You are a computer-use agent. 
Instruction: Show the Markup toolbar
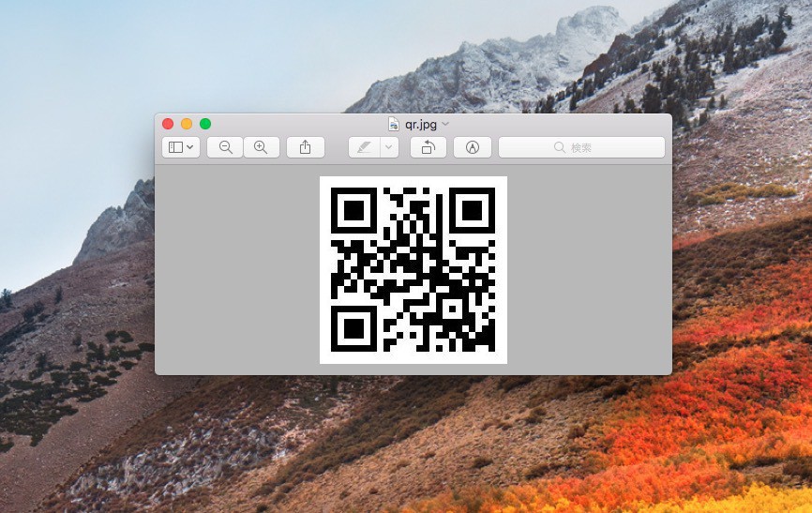(473, 147)
